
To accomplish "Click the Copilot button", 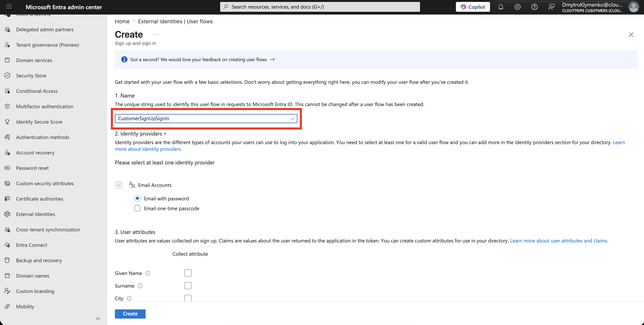I will pos(473,7).
